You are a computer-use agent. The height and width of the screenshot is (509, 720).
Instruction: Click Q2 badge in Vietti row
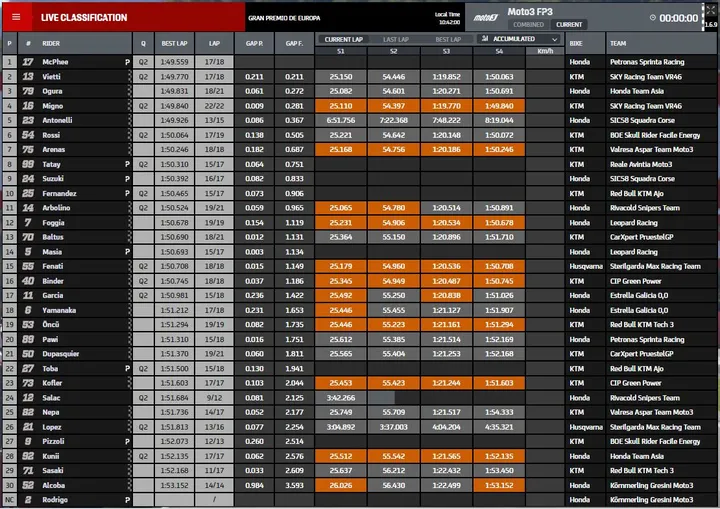click(143, 77)
